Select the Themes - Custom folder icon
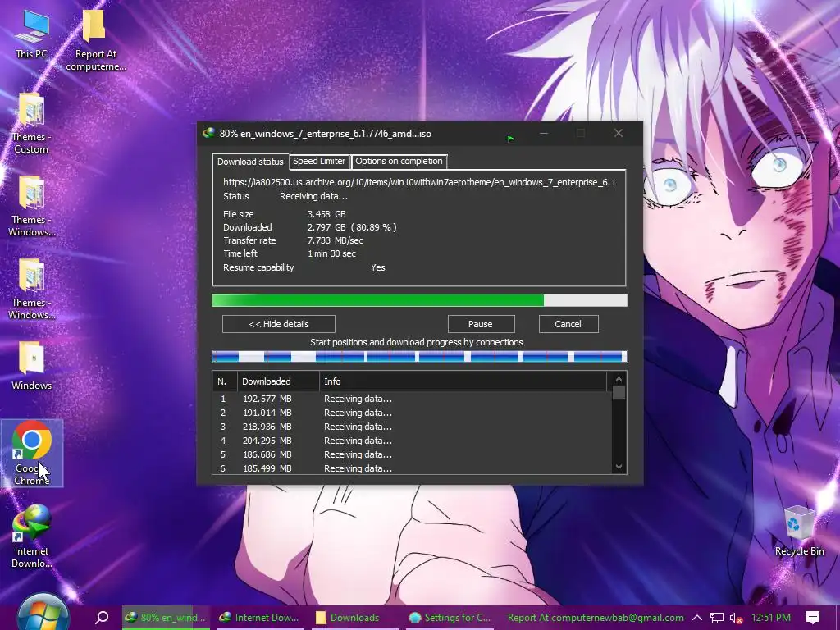The image size is (840, 630). (31, 123)
